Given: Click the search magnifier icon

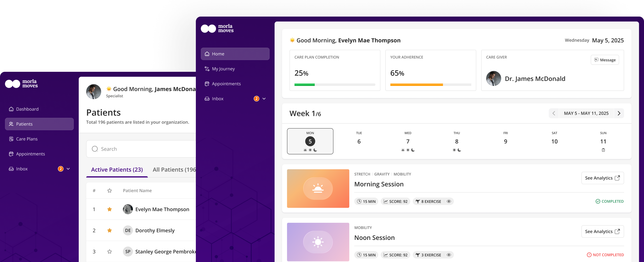Looking at the screenshot, I should coord(95,149).
